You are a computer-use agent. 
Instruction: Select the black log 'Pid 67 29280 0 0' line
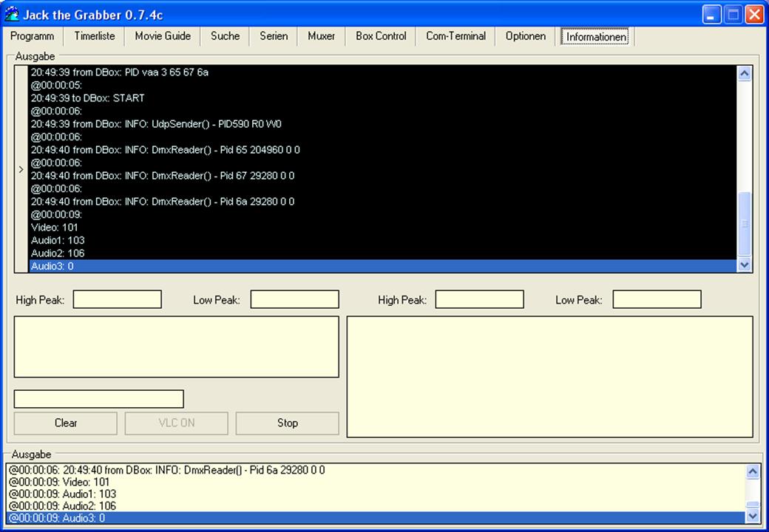tap(382, 175)
